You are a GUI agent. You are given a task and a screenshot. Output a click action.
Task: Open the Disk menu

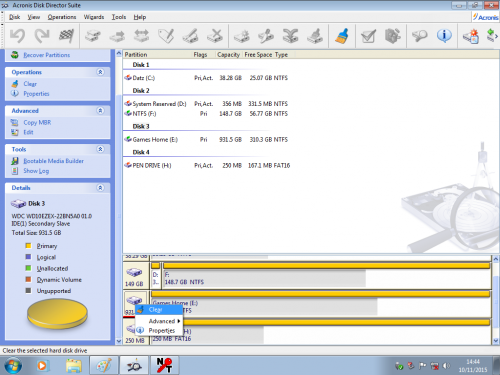click(x=14, y=17)
